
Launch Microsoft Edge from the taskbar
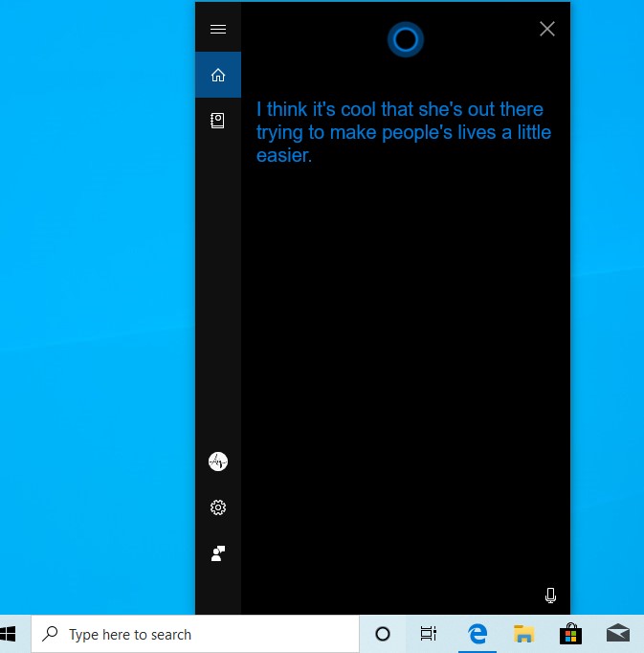tap(477, 634)
